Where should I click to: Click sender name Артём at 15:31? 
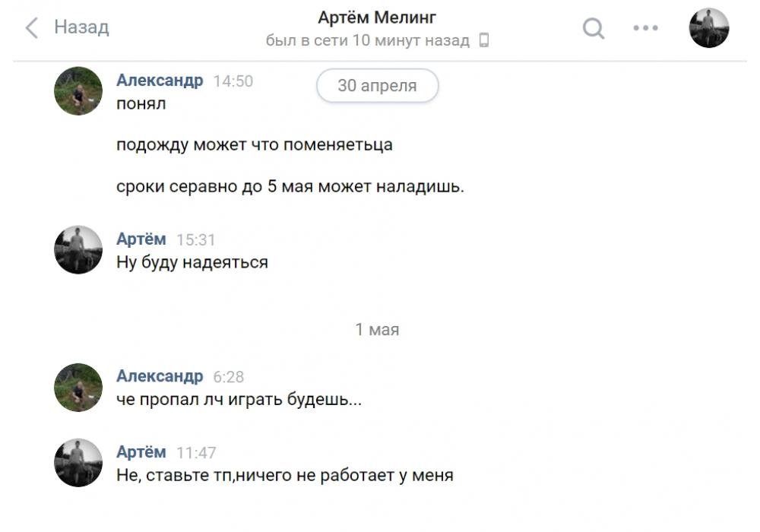click(141, 239)
